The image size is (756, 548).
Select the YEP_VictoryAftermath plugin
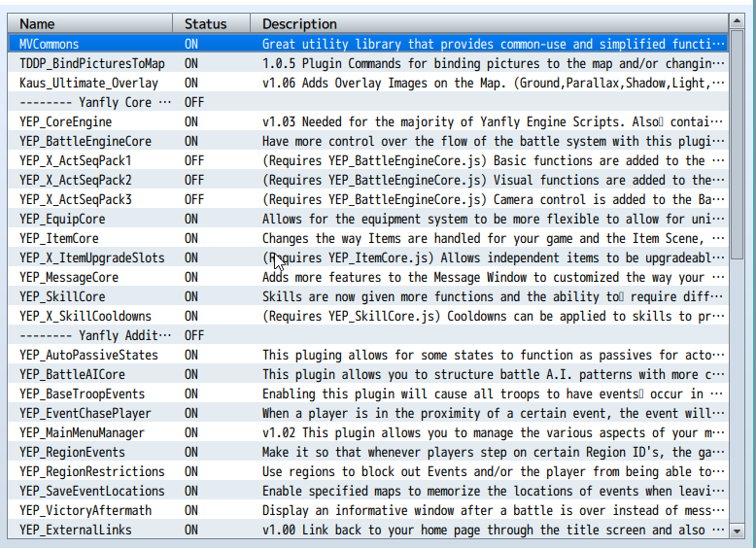(368, 510)
